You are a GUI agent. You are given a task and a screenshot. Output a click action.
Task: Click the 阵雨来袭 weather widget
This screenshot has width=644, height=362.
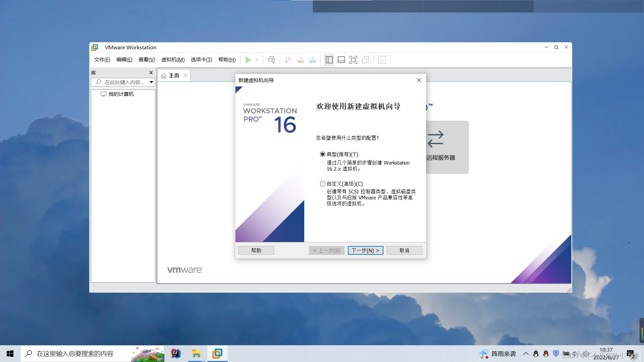click(x=497, y=354)
